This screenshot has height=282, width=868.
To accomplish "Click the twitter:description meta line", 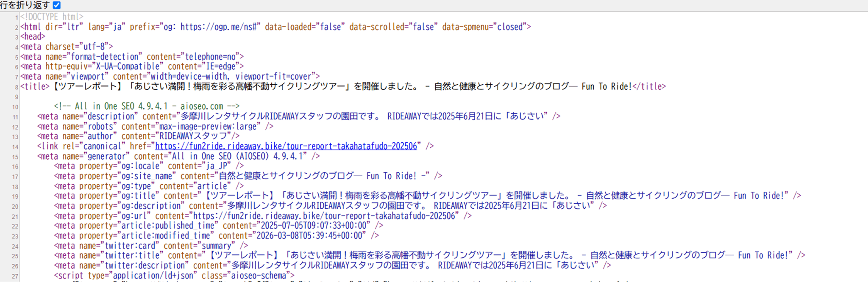I will 332,265.
